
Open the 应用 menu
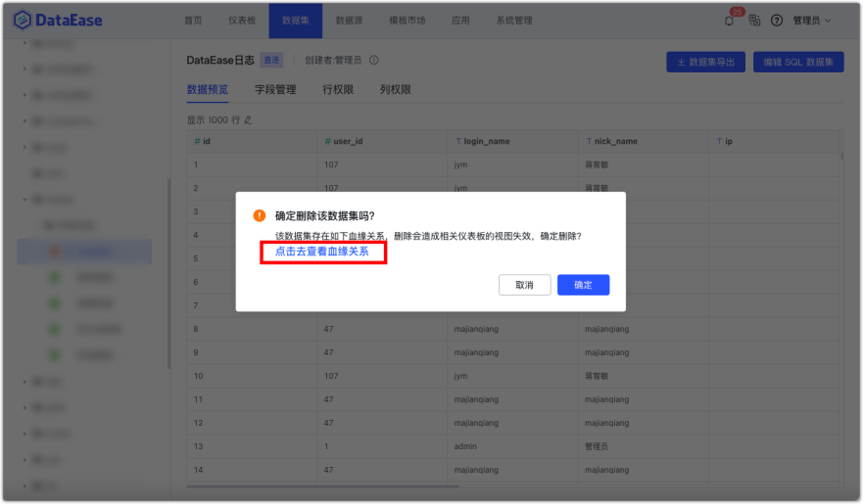[x=460, y=21]
